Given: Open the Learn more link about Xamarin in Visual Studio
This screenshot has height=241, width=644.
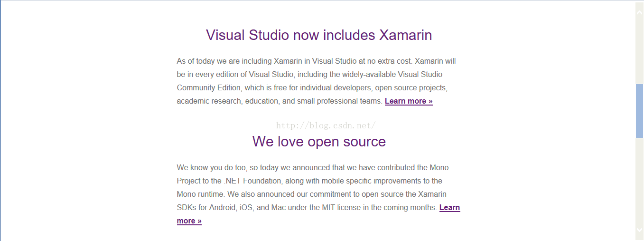Looking at the screenshot, I should [x=409, y=101].
